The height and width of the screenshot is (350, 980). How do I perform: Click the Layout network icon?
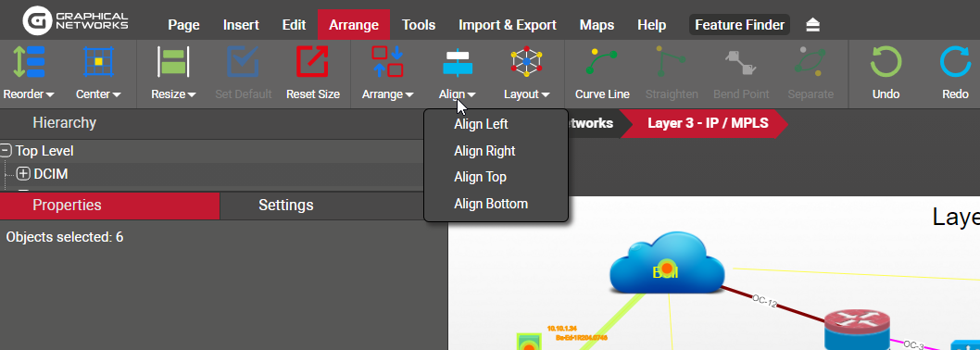[526, 62]
